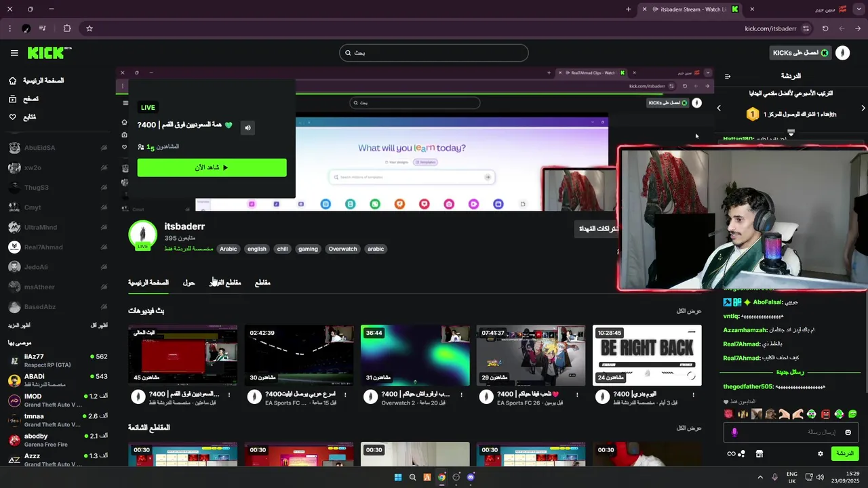This screenshot has width=868, height=488.
Task: Switch to the itsbaderr Stream browser tab
Action: [690, 9]
